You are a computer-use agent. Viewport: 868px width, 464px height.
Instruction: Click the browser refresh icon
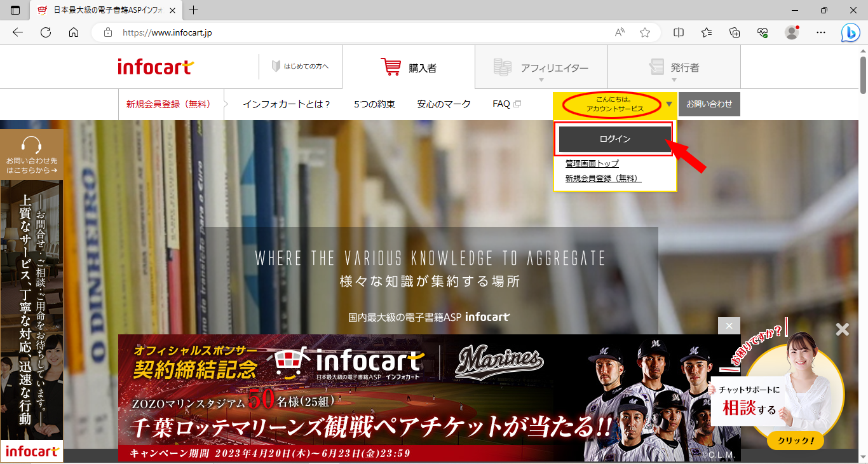[46, 32]
